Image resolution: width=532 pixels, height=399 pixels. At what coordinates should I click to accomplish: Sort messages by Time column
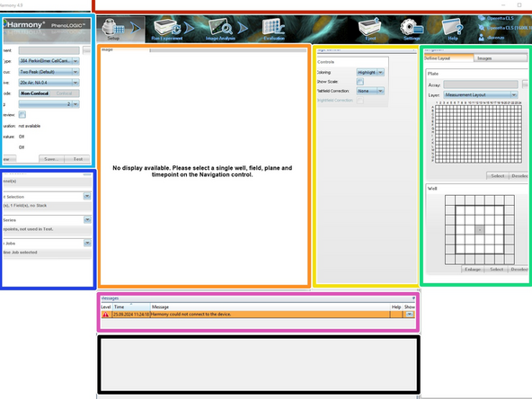tap(131, 306)
